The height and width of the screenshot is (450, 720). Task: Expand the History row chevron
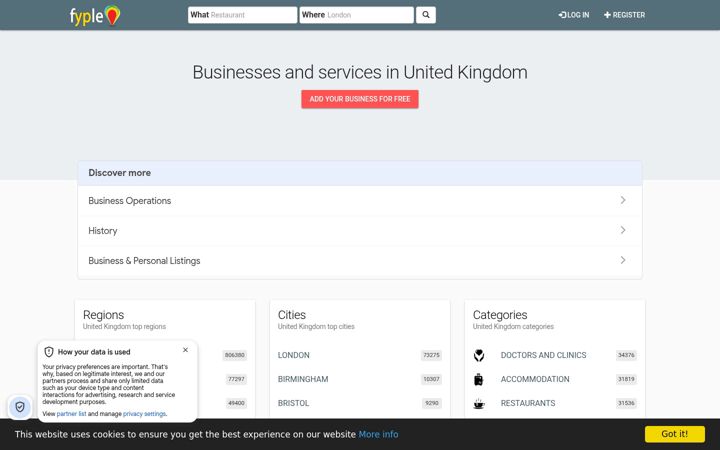click(623, 230)
